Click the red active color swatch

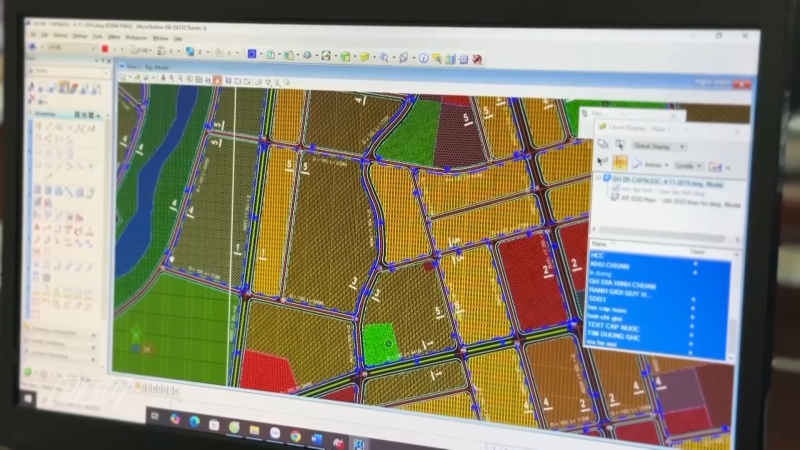(x=104, y=47)
